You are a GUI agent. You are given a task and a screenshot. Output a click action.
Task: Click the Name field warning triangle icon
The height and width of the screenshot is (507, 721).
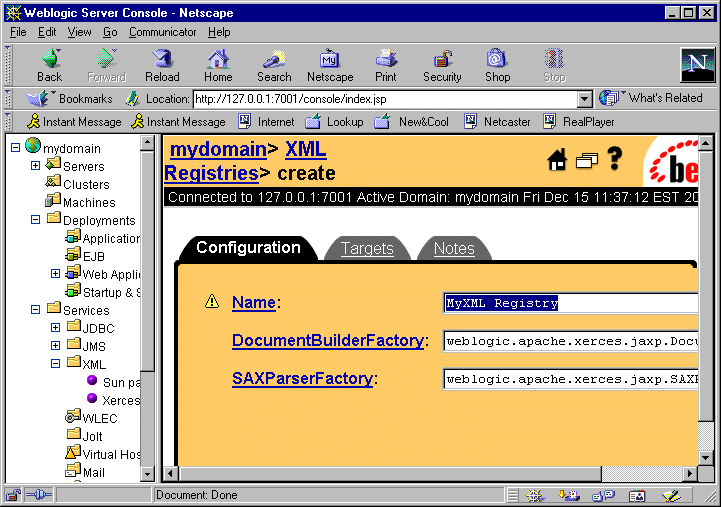tap(212, 302)
